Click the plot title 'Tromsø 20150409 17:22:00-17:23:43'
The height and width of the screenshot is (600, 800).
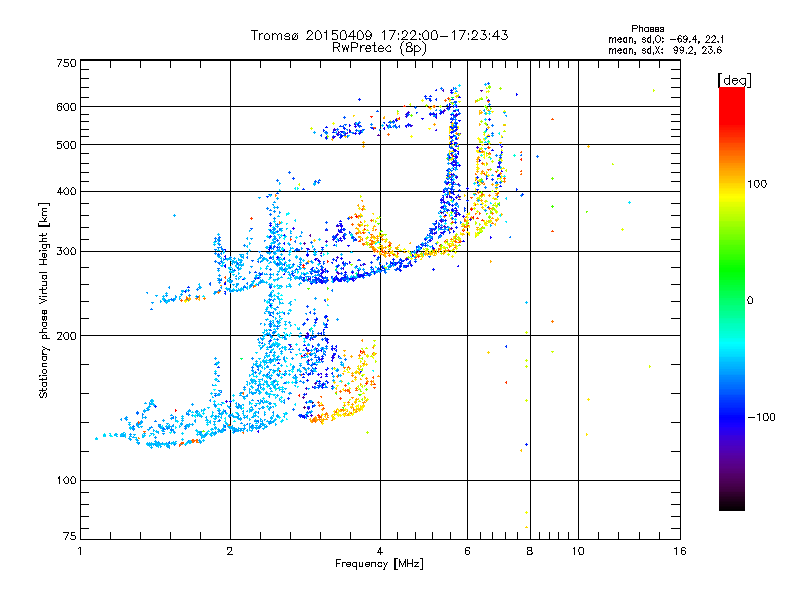point(379,35)
